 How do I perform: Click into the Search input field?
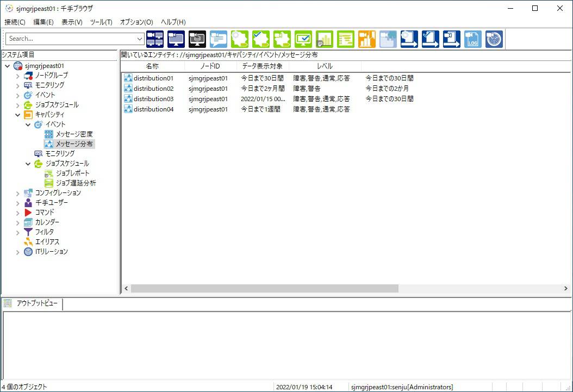[71, 39]
